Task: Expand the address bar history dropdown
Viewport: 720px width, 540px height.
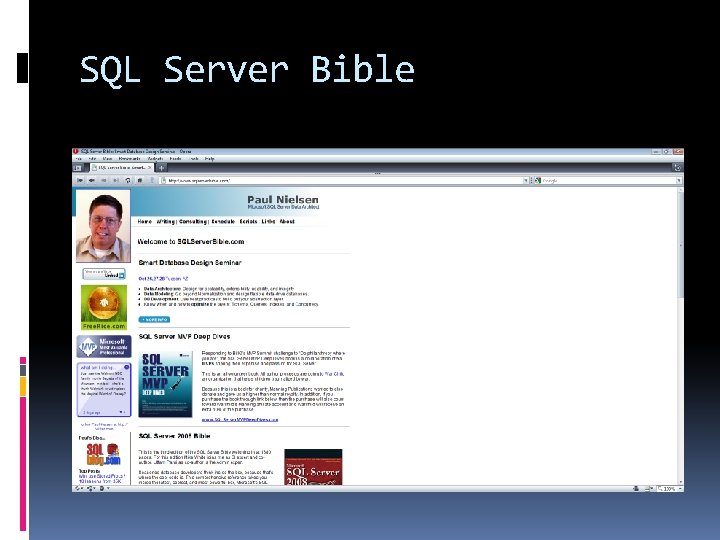Action: 526,180
